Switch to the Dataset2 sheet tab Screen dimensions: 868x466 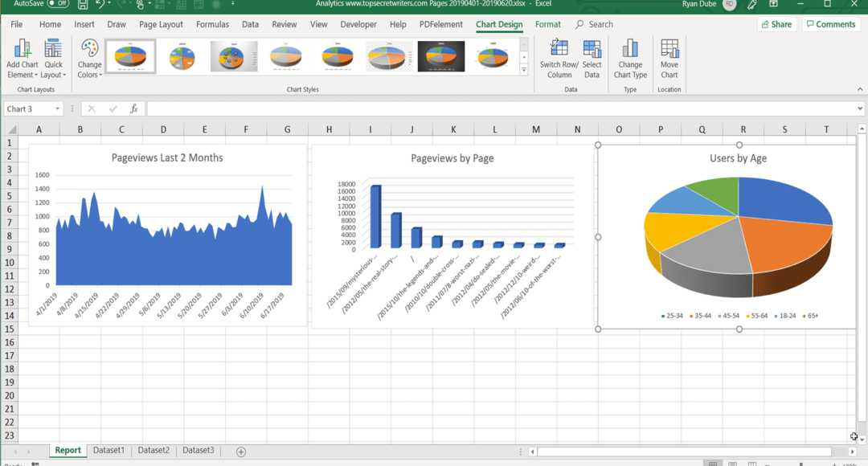click(x=154, y=451)
